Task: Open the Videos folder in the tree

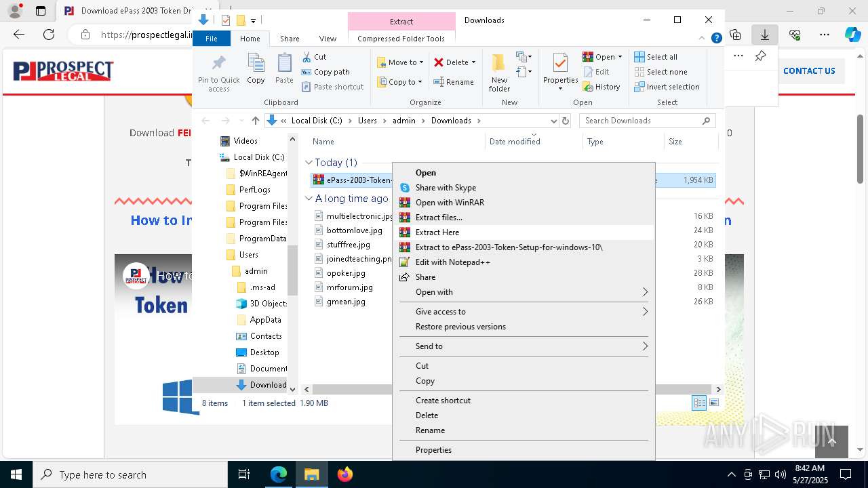Action: pyautogui.click(x=245, y=141)
